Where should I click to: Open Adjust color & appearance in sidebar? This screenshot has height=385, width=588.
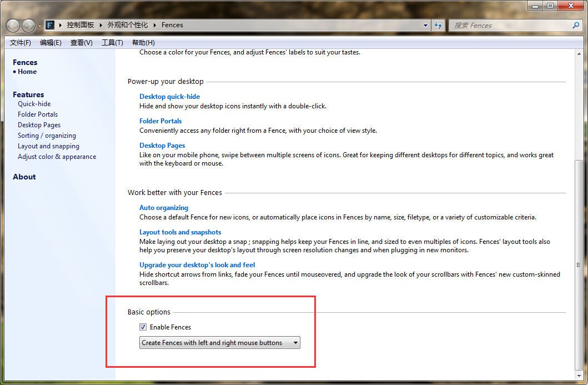pos(57,157)
